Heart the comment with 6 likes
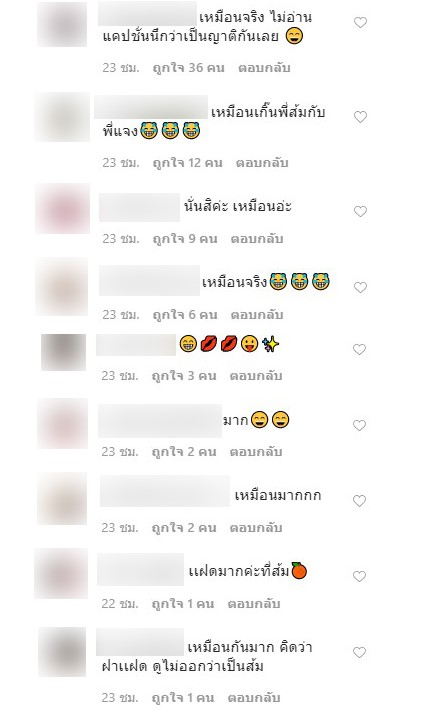 pos(360,287)
